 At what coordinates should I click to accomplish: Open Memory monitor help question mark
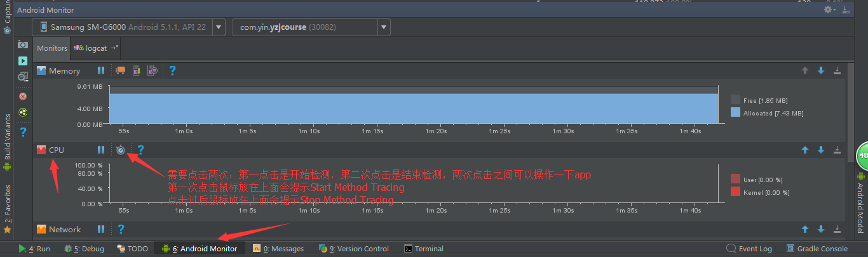172,70
